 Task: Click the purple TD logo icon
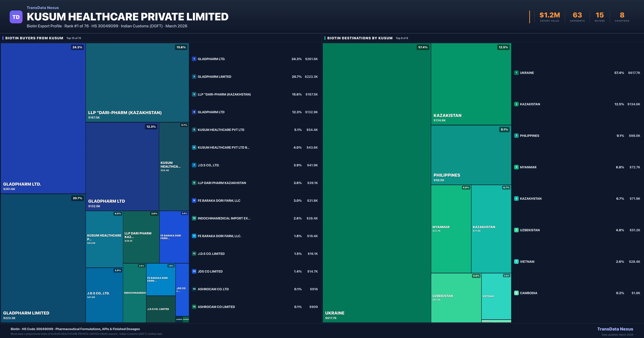[16, 17]
